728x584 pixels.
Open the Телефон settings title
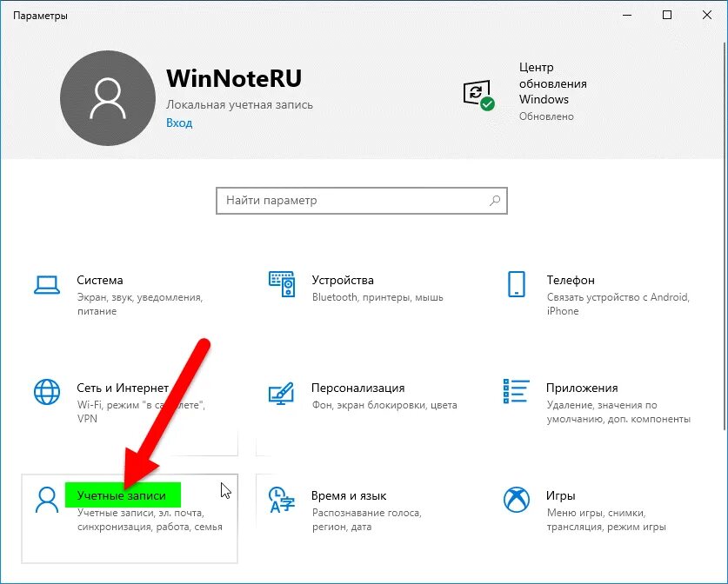[x=571, y=280]
